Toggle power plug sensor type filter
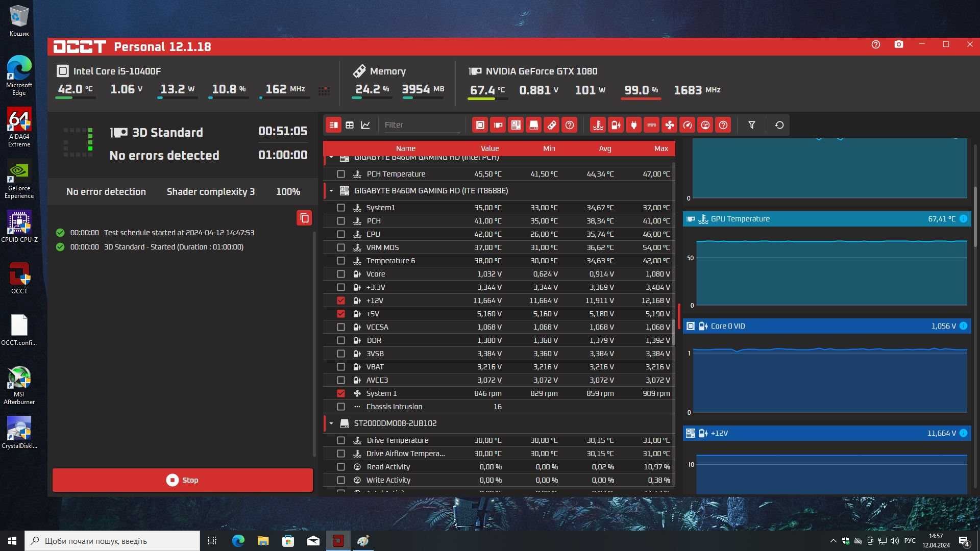Viewport: 980px width, 551px height. pyautogui.click(x=634, y=125)
